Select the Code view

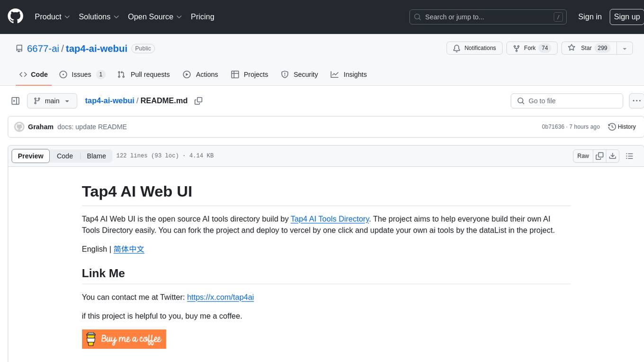pos(65,156)
